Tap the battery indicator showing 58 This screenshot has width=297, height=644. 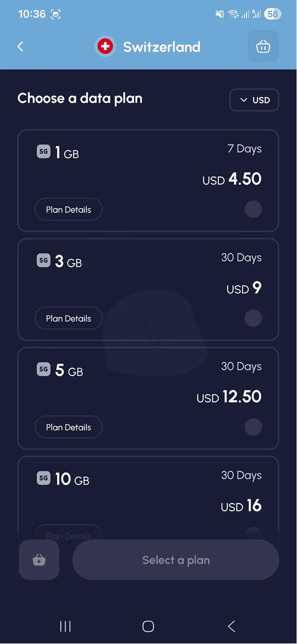(x=273, y=14)
